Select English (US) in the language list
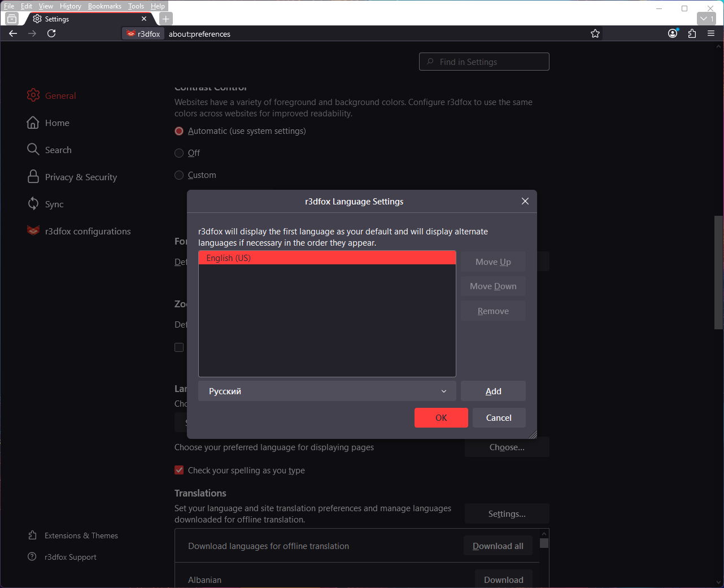Screen dimensions: 724x588 (x=327, y=258)
